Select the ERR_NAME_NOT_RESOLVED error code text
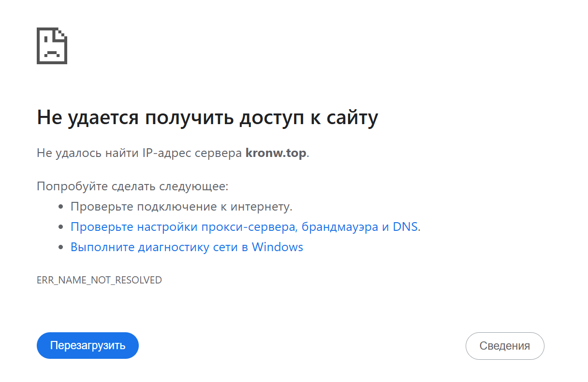 pyautogui.click(x=99, y=280)
